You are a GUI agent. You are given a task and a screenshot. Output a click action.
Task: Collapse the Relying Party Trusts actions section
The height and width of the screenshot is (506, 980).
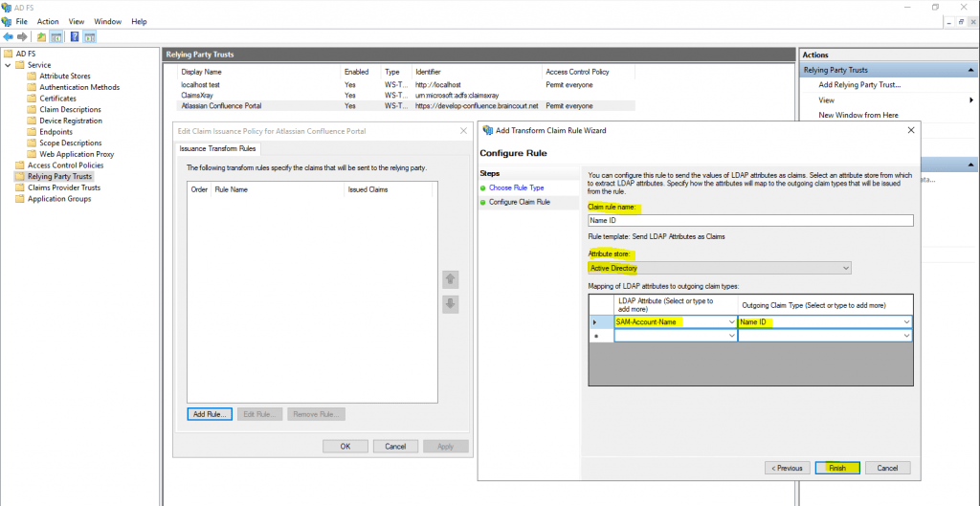pos(971,71)
